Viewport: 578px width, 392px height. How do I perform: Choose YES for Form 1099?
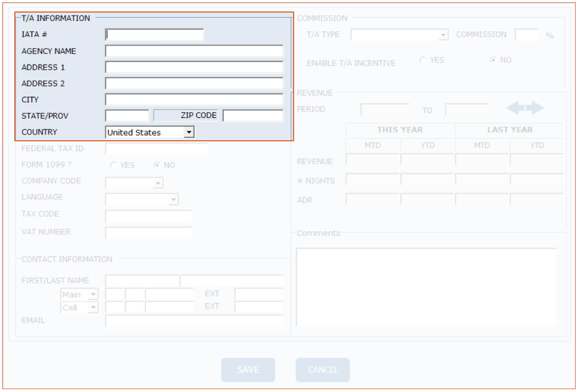pos(113,165)
